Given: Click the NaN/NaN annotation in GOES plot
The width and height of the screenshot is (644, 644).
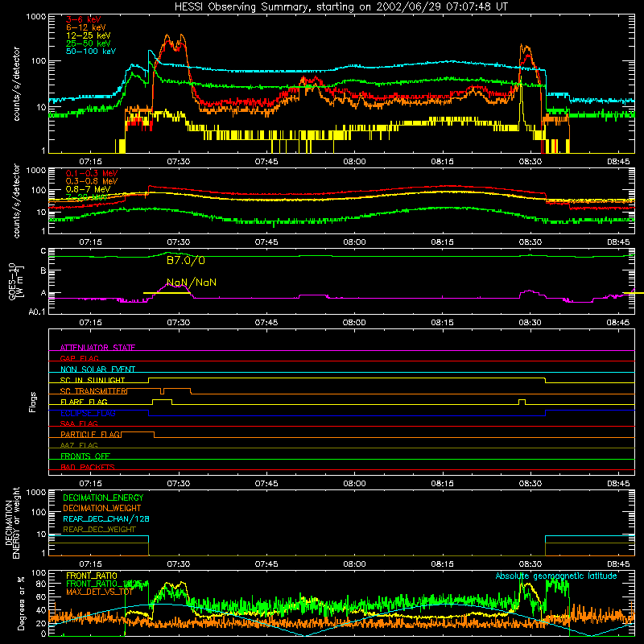Looking at the screenshot, I should 192,283.
